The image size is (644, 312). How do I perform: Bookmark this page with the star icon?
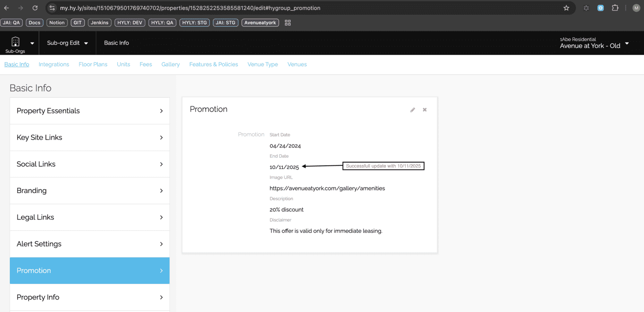coord(566,8)
